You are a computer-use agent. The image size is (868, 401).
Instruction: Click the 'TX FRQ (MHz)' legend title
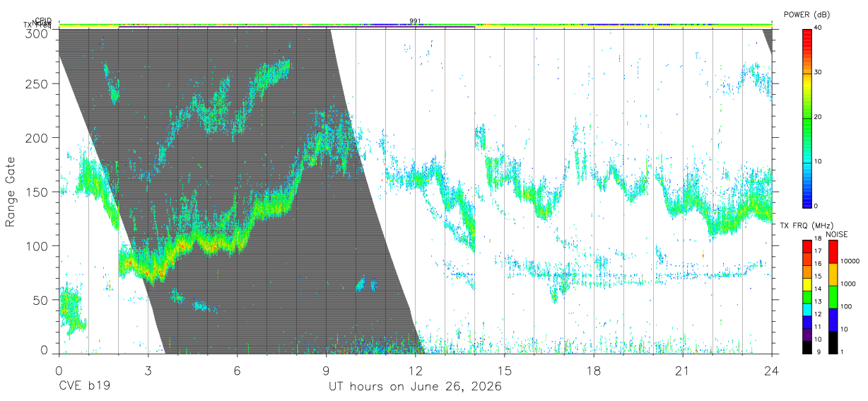click(806, 225)
